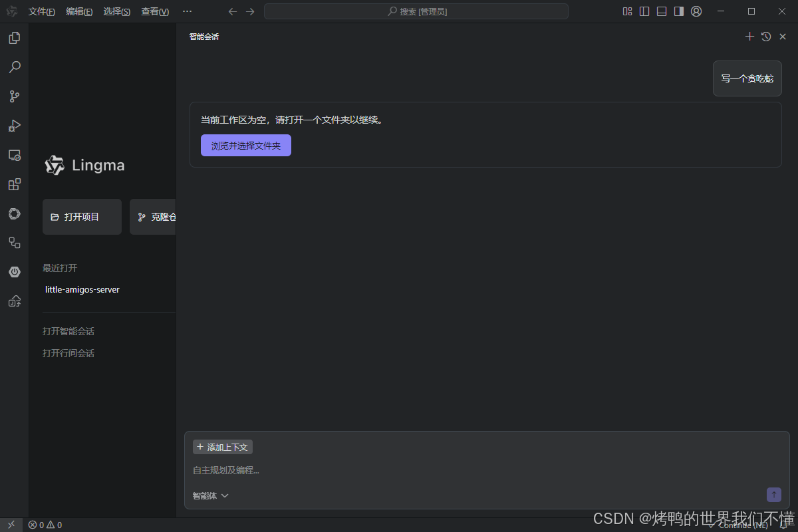798x532 pixels.
Task: Click the 打开行间会话 link
Action: (68, 353)
